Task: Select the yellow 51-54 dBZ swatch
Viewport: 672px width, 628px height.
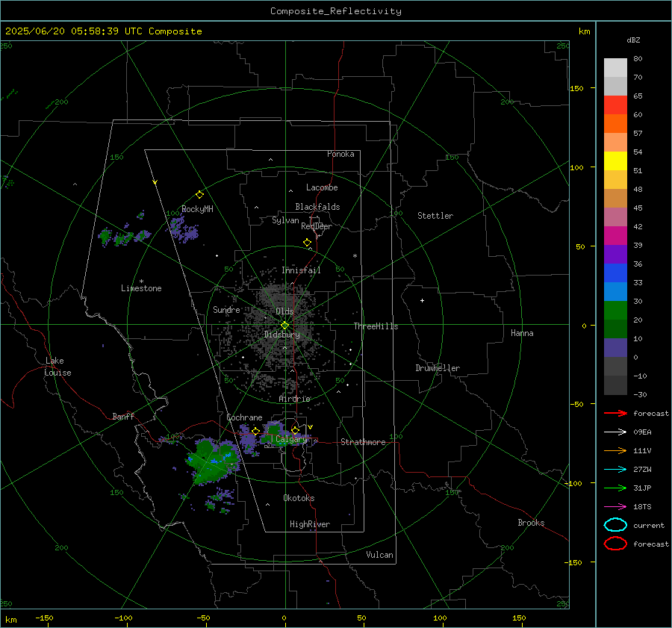Action: point(615,161)
